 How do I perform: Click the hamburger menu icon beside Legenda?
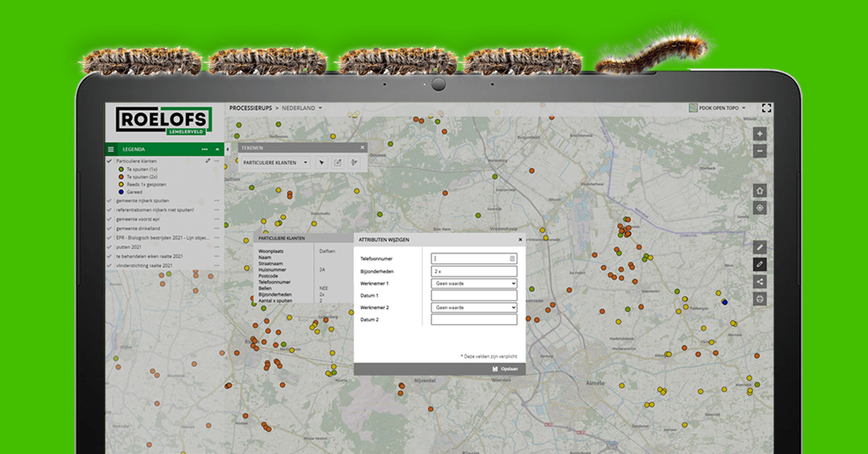click(x=111, y=149)
